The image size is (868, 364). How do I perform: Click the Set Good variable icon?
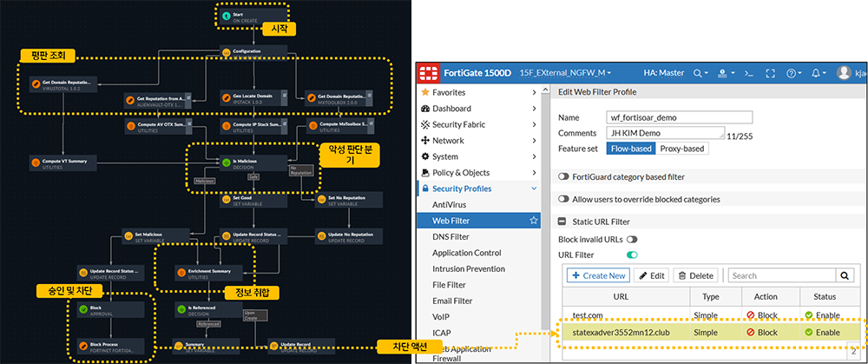[226, 199]
